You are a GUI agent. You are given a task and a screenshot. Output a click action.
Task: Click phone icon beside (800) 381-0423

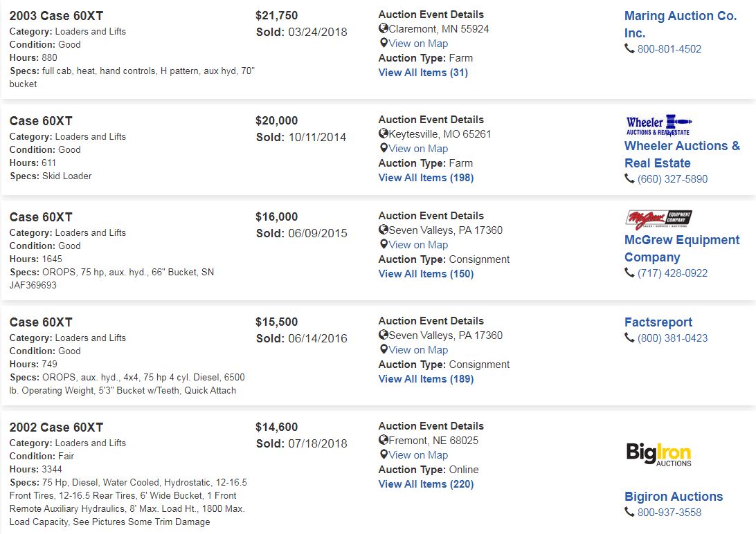click(629, 338)
